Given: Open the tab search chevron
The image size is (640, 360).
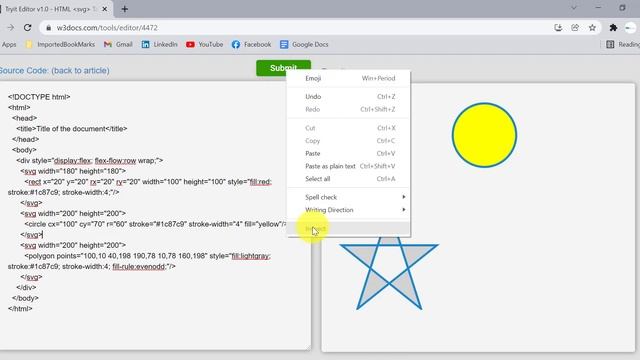Looking at the screenshot, I should coord(573,8).
